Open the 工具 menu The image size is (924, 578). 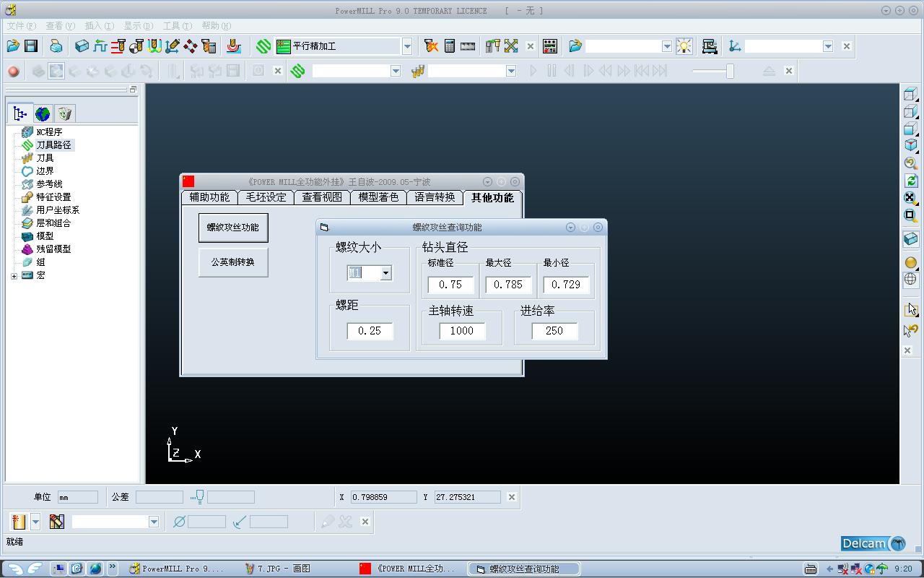pos(177,26)
